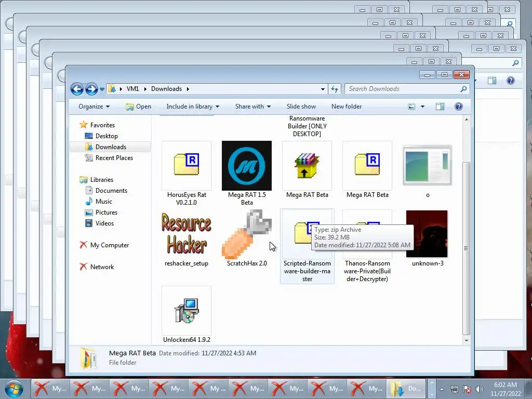
Task: Click the volume speaker tray icon
Action: 480,389
